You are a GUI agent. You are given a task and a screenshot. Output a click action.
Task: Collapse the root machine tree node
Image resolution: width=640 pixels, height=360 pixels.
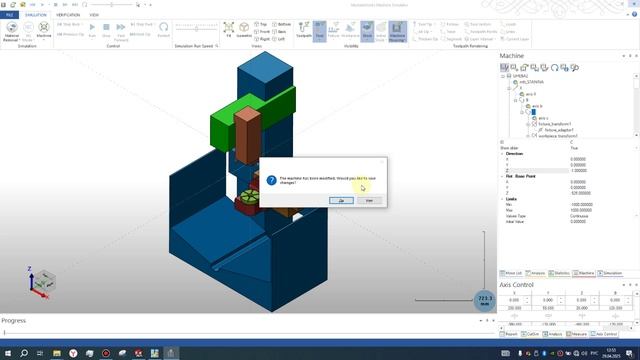tap(503, 76)
